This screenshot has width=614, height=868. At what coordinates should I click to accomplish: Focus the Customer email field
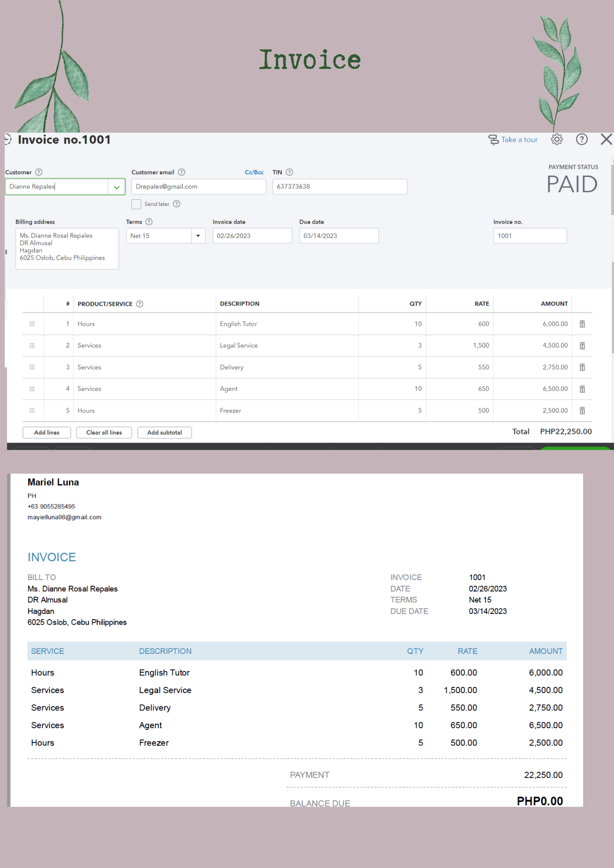click(198, 187)
